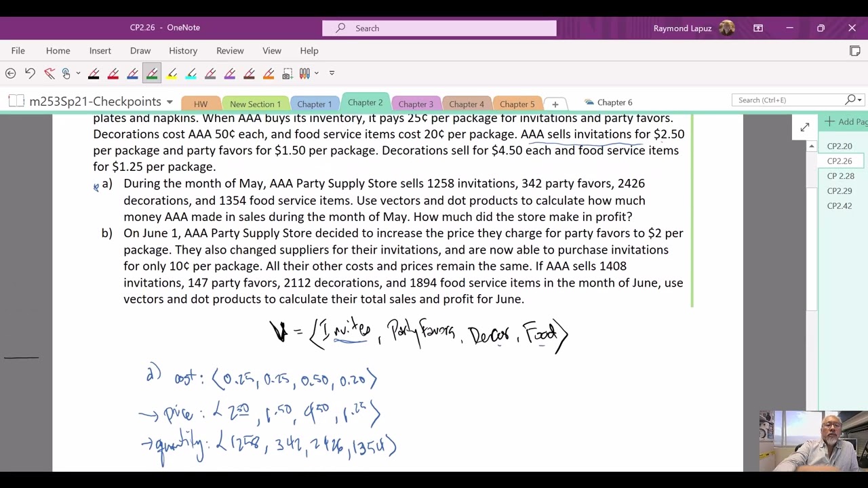The image size is (868, 488).
Task: Expand the m253Sp21-Checkpoints notebook dropdown
Action: 170,102
